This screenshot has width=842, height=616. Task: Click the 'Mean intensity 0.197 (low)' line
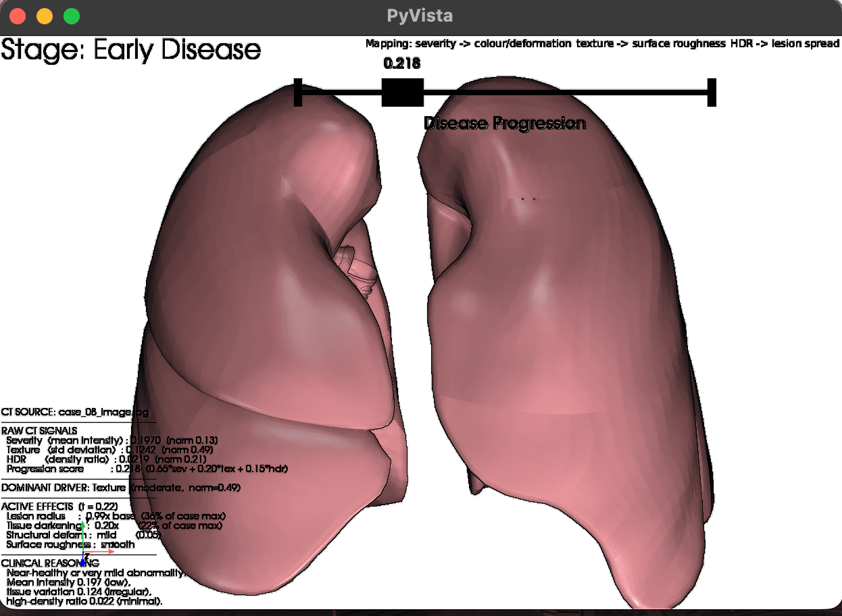point(68,582)
